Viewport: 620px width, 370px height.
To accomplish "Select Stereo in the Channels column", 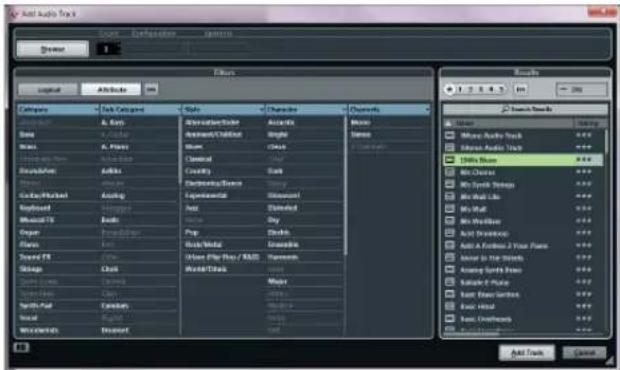I will 361,135.
